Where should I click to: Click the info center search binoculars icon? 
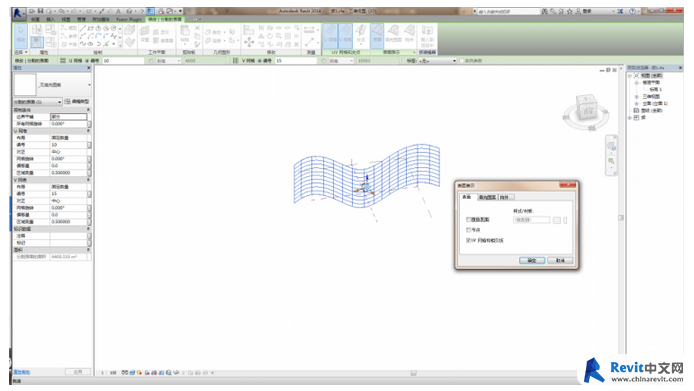545,11
